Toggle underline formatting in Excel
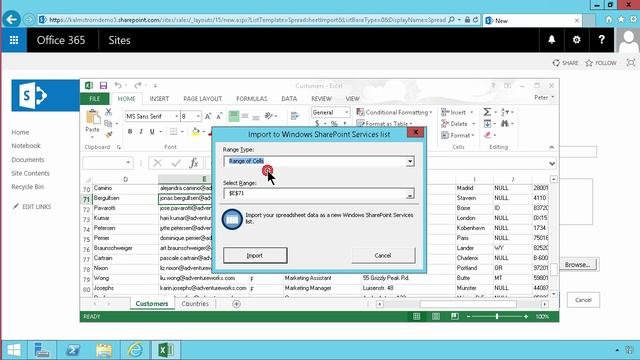This screenshot has width=640, height=360. tap(152, 131)
